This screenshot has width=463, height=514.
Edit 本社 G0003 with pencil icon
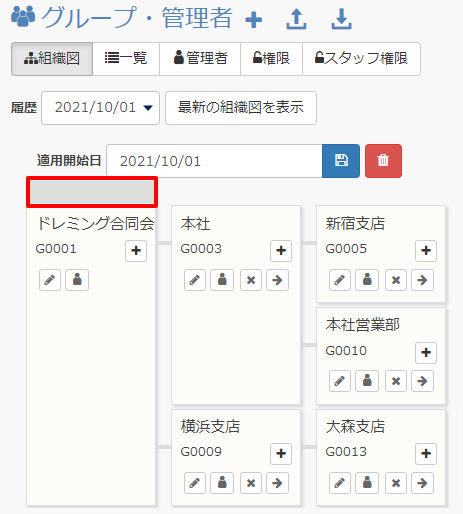[x=195, y=280]
